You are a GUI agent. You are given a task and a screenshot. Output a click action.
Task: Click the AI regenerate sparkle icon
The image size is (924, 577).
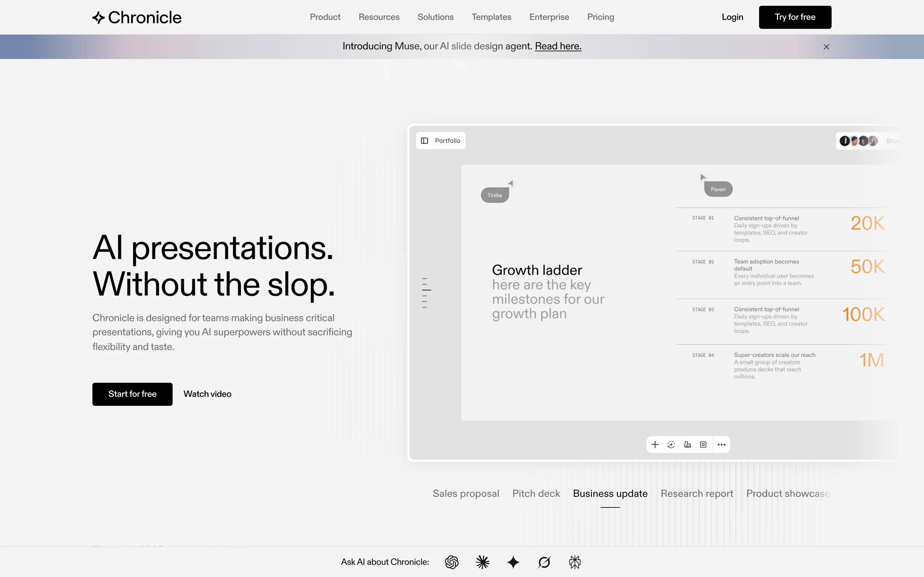click(x=671, y=445)
